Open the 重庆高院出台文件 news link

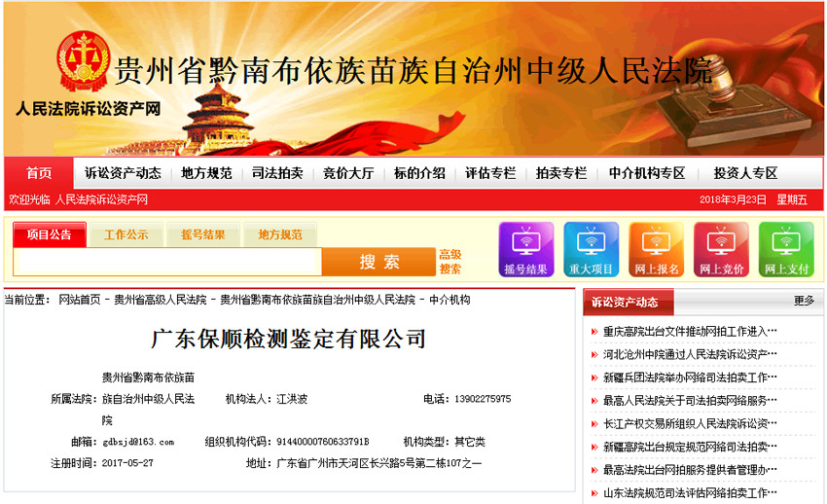click(689, 331)
